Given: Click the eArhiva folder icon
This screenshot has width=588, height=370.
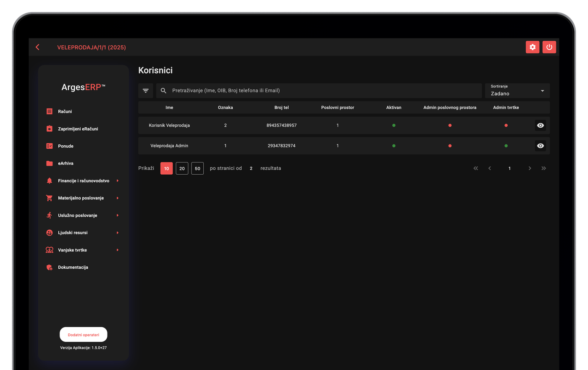Looking at the screenshot, I should pos(50,163).
